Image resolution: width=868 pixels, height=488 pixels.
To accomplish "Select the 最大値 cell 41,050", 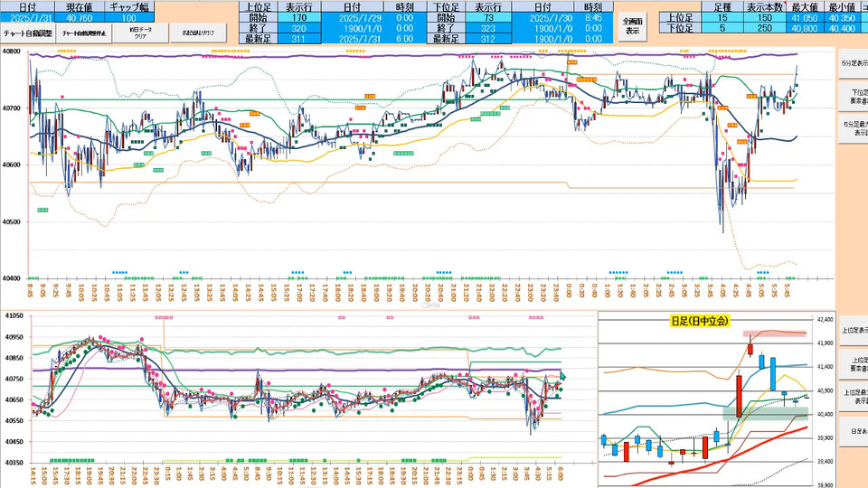I will pyautogui.click(x=805, y=18).
